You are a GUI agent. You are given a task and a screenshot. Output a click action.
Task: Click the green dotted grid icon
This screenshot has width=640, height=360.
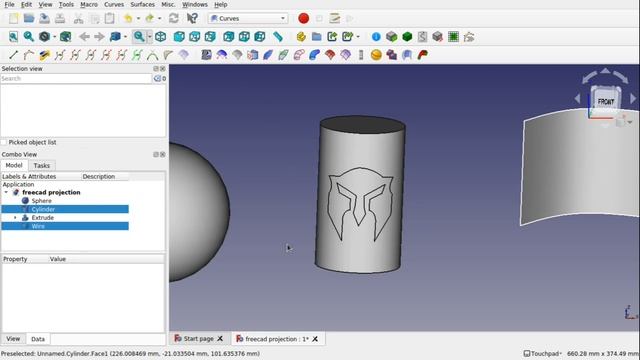(453, 37)
